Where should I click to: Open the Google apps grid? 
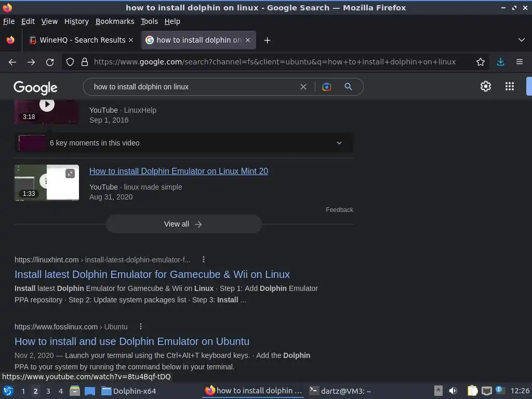pyautogui.click(x=510, y=86)
